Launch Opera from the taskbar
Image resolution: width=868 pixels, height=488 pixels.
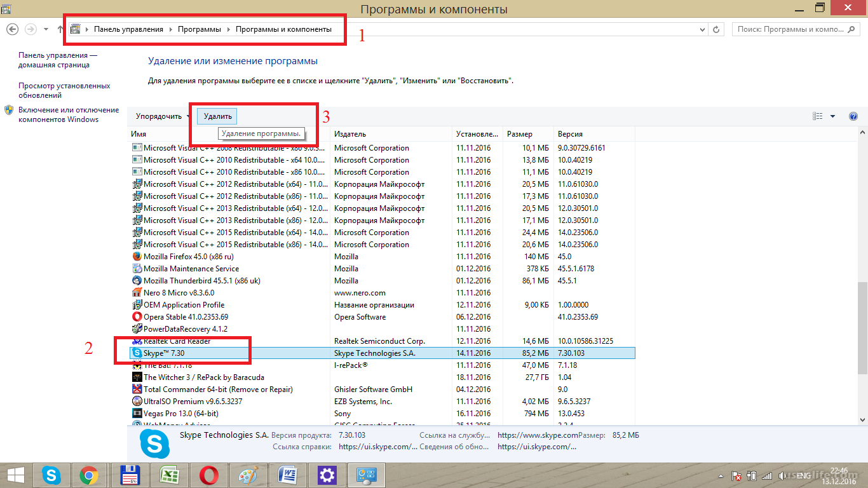tap(209, 475)
